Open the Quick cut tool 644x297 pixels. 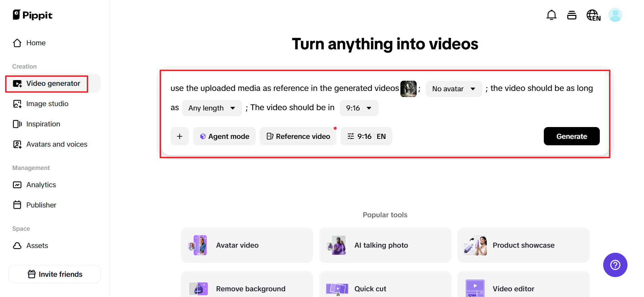(x=385, y=284)
